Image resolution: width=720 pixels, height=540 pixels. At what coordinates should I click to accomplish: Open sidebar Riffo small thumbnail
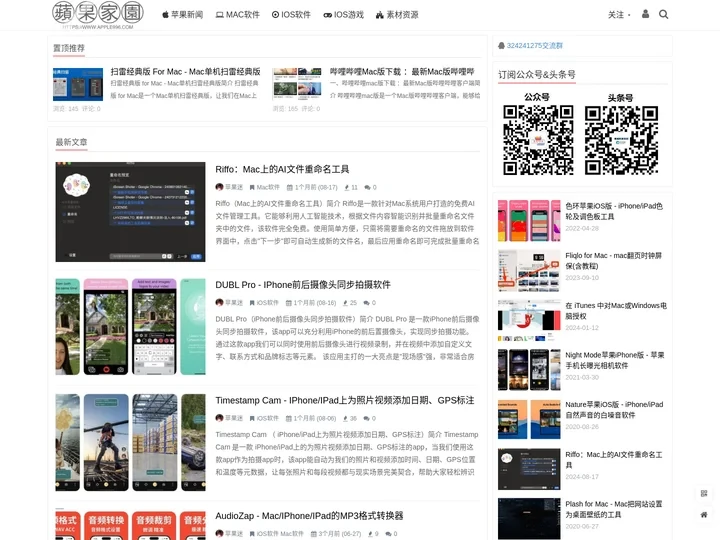pyautogui.click(x=529, y=469)
